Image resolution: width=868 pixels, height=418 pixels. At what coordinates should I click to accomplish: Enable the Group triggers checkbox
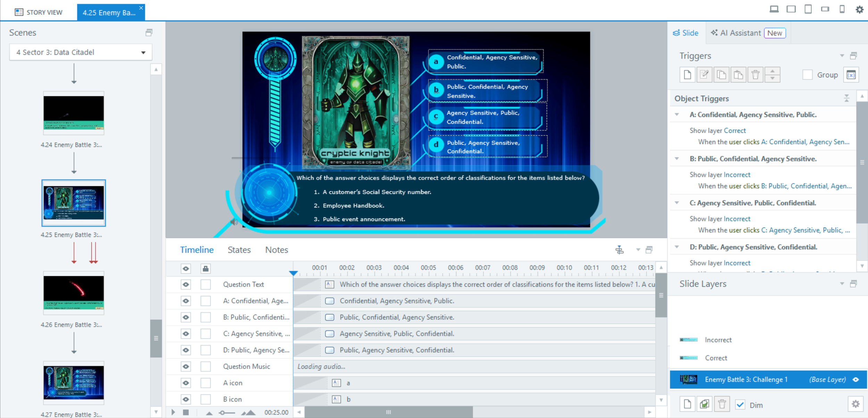point(807,75)
